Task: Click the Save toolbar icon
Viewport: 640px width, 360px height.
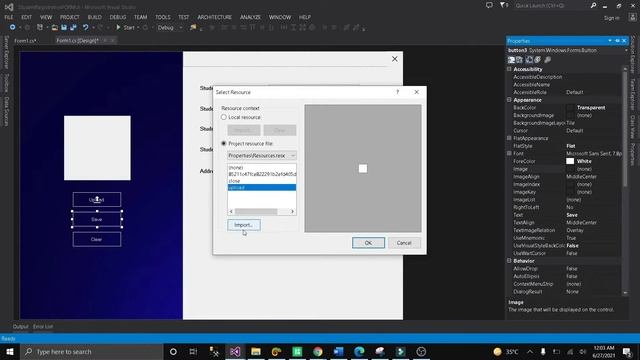Action: [x=64, y=27]
